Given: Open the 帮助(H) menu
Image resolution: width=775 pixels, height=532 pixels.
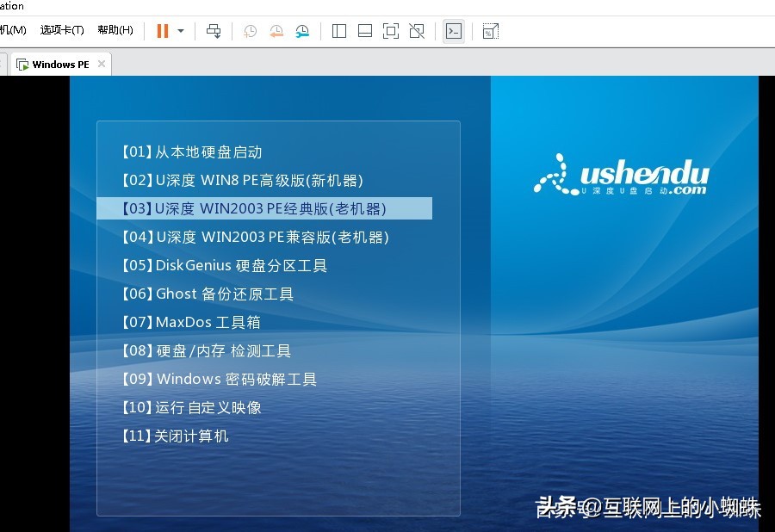Looking at the screenshot, I should [115, 28].
